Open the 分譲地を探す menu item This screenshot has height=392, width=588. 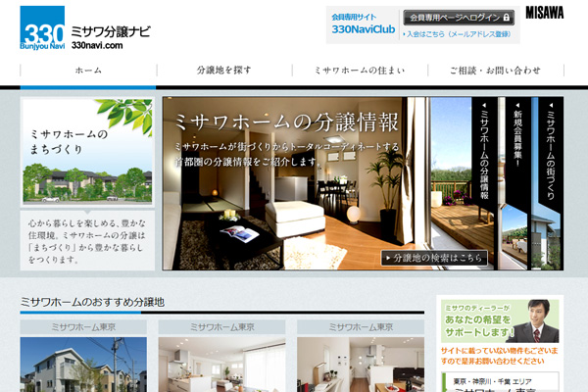223,71
